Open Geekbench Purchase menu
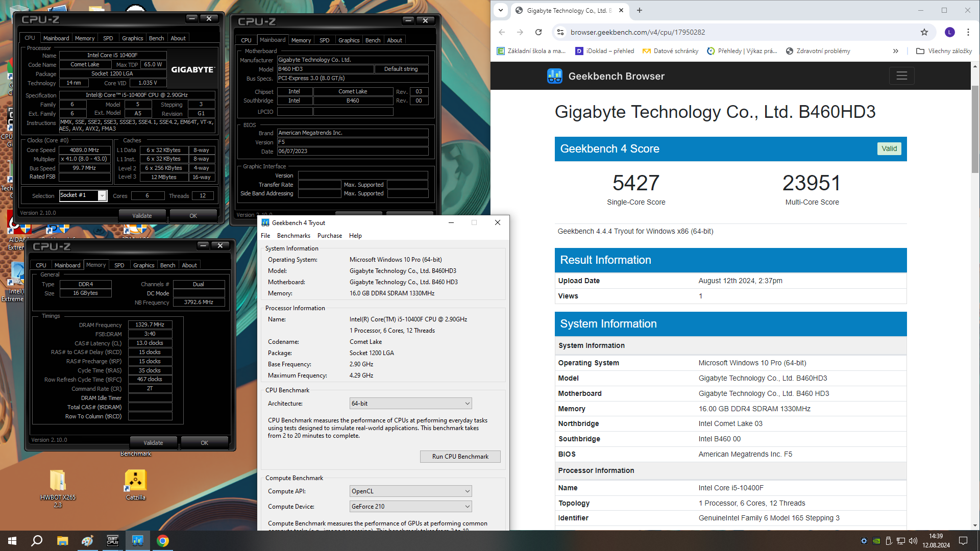Viewport: 980px width, 551px height. 330,236
